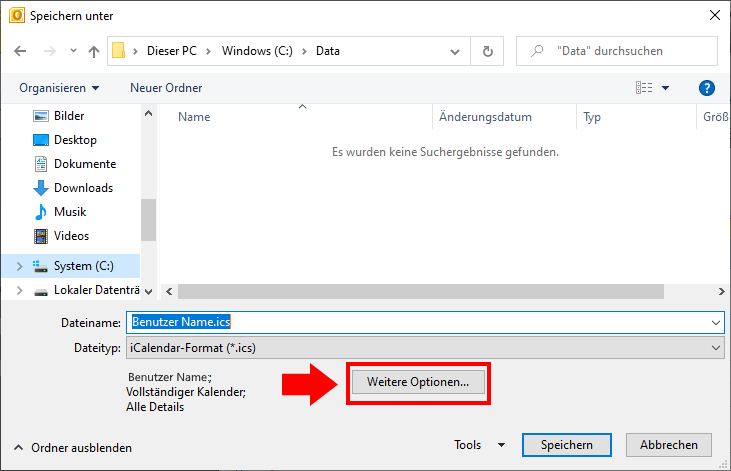Click Neuer Ordner in toolbar
The height and width of the screenshot is (471, 731).
pos(166,88)
